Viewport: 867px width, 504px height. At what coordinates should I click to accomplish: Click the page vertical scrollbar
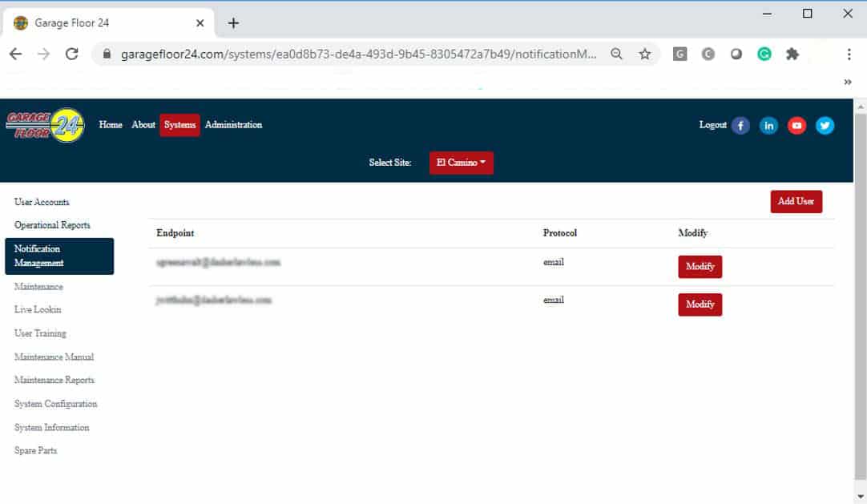point(861,296)
